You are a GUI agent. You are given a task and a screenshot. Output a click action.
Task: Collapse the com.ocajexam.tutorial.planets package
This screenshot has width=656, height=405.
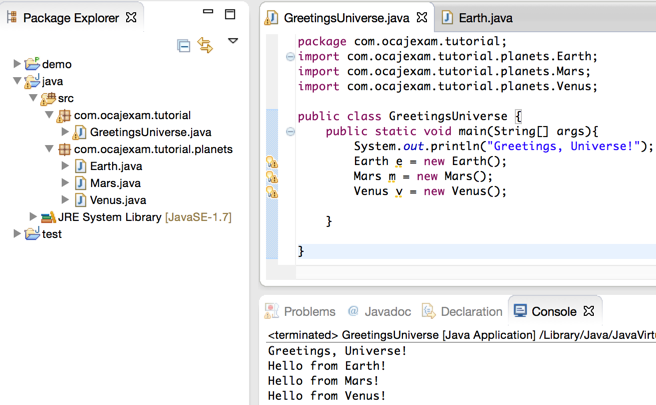(x=49, y=148)
